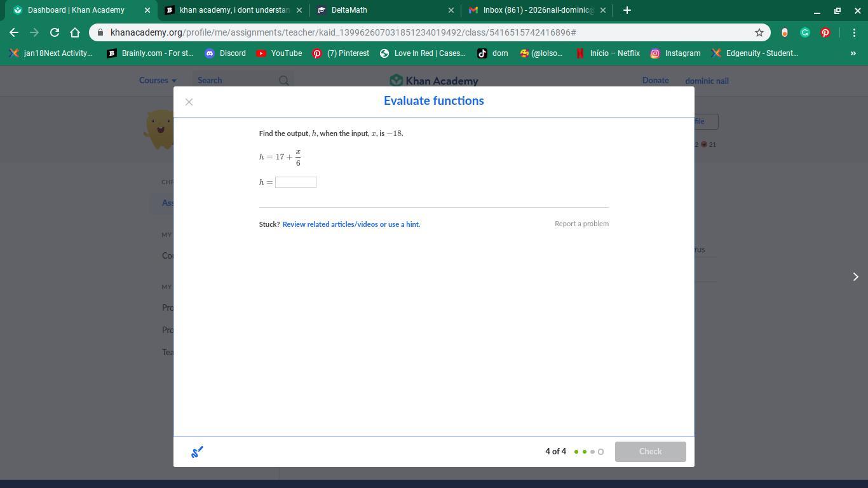Image resolution: width=868 pixels, height=488 pixels.
Task: Go back with browser back arrow
Action: pyautogui.click(x=14, y=32)
